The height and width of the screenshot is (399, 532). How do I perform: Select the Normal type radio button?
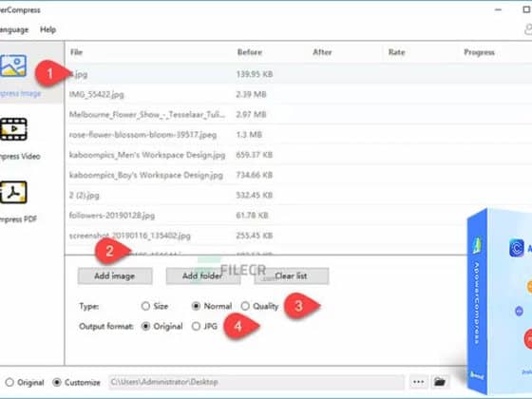[x=196, y=306]
